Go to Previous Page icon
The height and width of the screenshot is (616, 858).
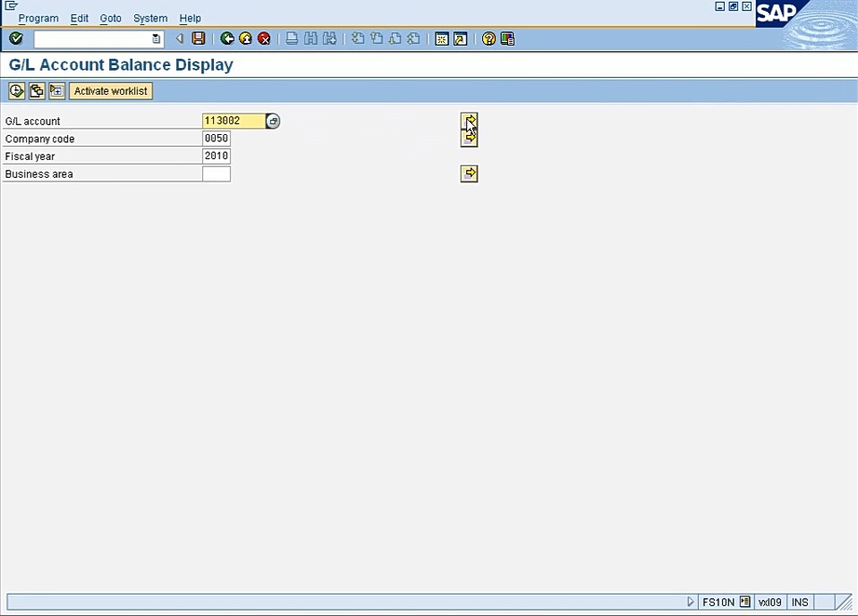[377, 38]
